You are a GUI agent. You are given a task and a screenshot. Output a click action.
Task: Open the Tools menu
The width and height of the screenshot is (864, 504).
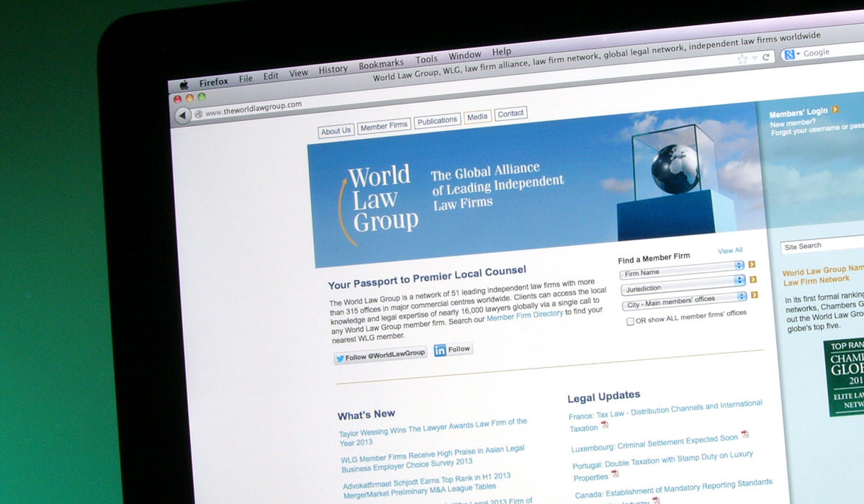pos(426,59)
